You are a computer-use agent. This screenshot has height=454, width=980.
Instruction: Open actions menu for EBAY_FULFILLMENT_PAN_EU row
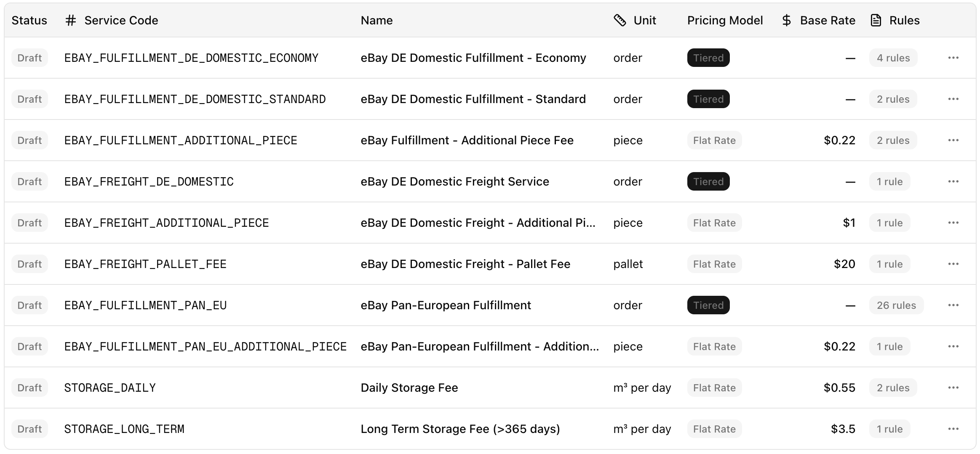tap(953, 305)
